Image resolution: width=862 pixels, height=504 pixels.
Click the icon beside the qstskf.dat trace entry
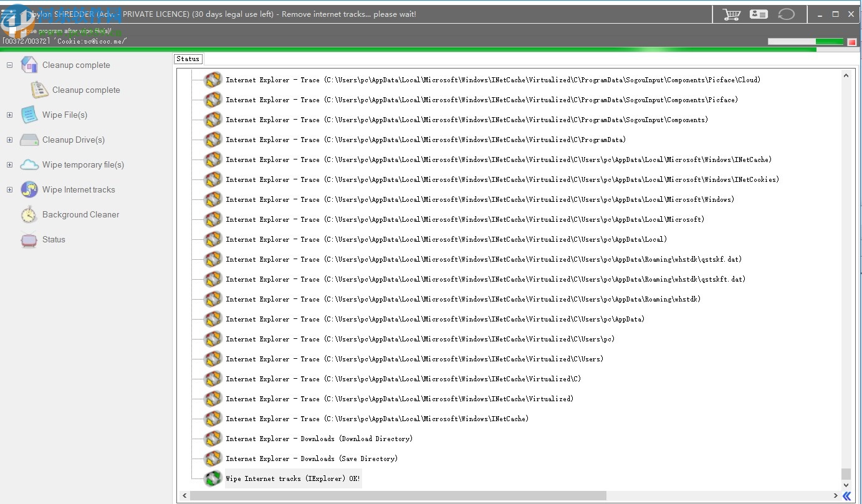point(213,259)
